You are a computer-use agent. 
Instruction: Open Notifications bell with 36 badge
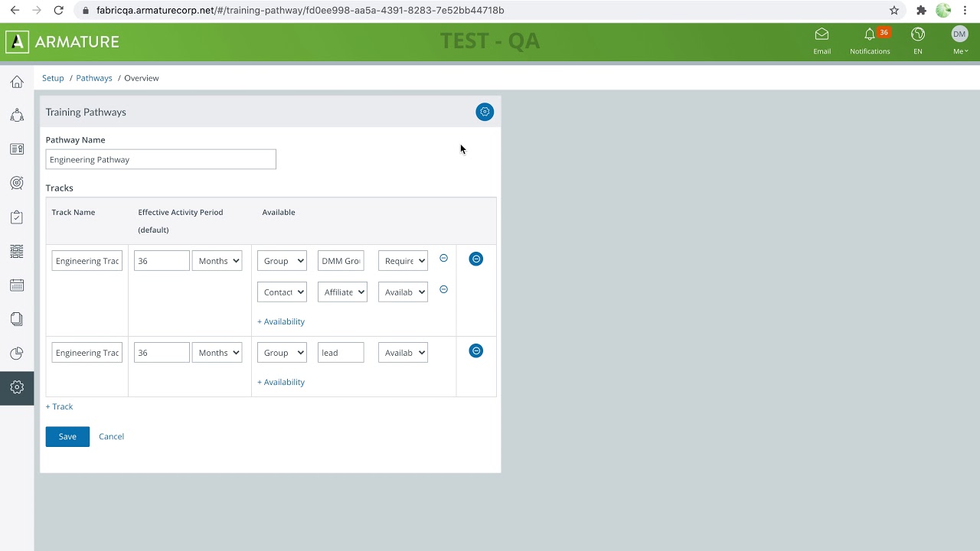[x=870, y=41]
